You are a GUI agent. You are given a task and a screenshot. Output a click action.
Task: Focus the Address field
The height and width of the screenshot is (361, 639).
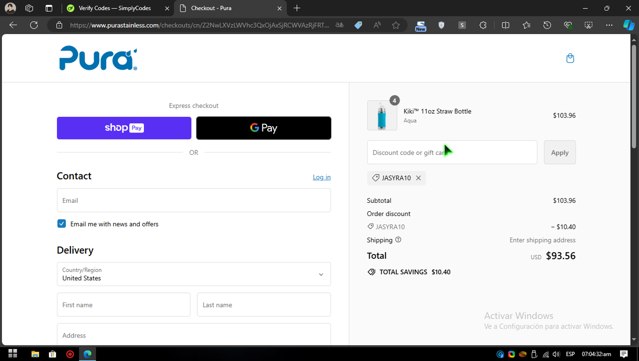click(x=194, y=334)
